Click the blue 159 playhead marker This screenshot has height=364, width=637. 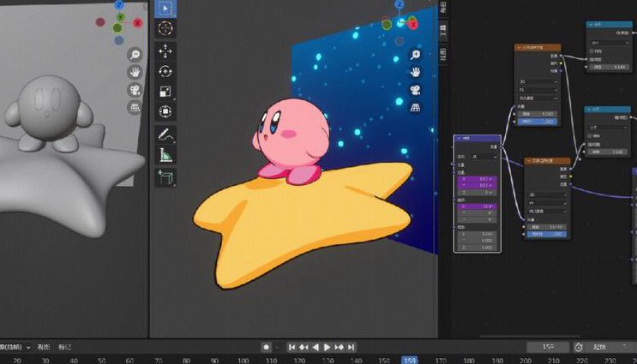click(x=410, y=361)
